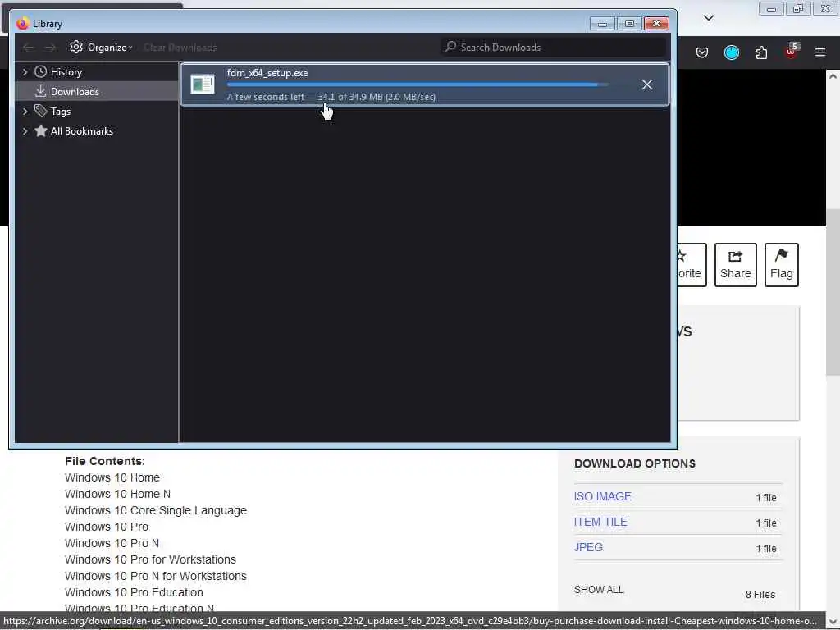The height and width of the screenshot is (630, 840).
Task: Click the page scrollbar up arrow
Action: pyautogui.click(x=833, y=76)
